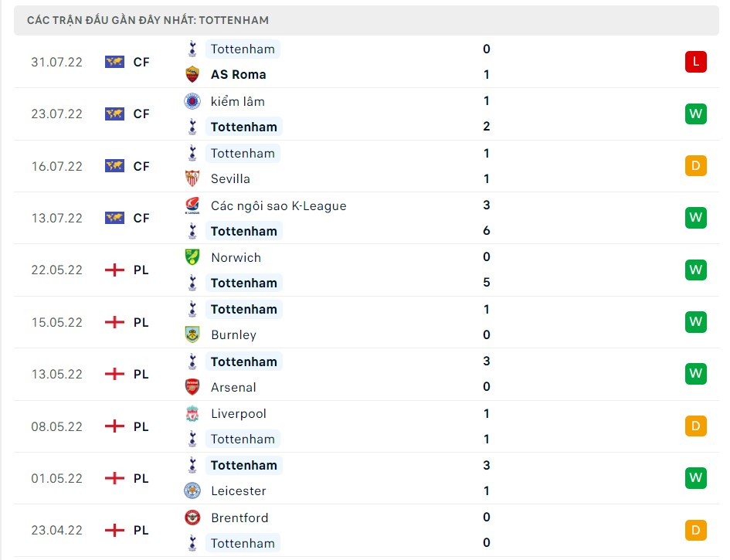Click the green W badge for the Leicester match

point(695,477)
